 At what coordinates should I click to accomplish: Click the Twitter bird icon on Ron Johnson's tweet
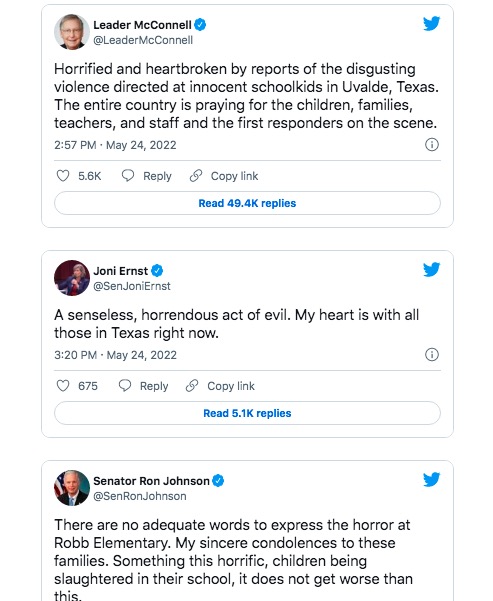tap(431, 479)
